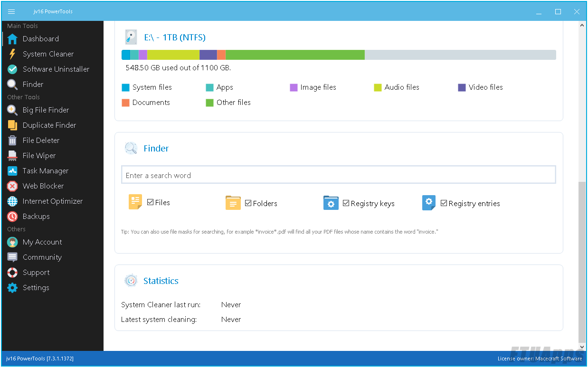Select the File Wiper label
The height and width of the screenshot is (368, 588).
pos(39,156)
